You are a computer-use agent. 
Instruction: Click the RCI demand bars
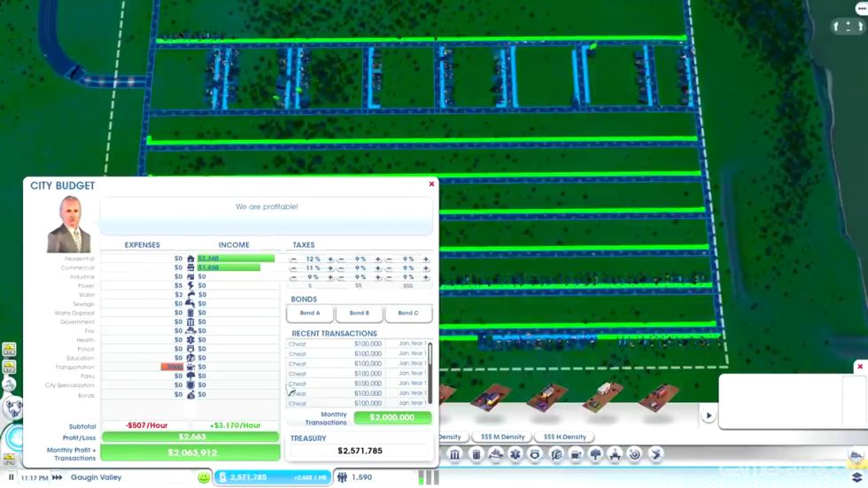click(x=429, y=477)
